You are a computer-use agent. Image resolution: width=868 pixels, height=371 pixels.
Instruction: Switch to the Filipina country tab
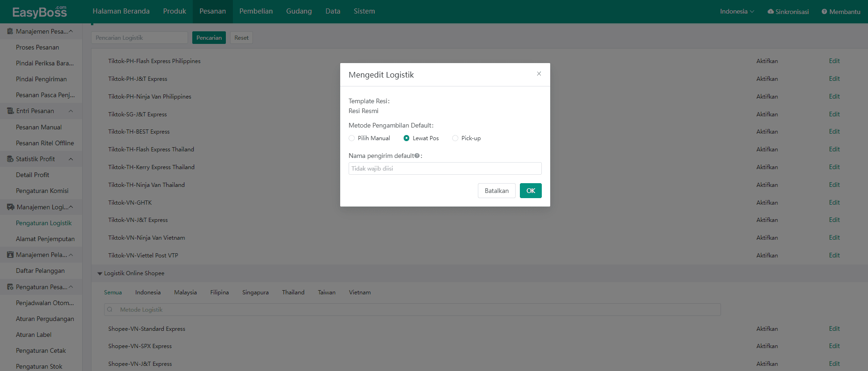pyautogui.click(x=219, y=293)
